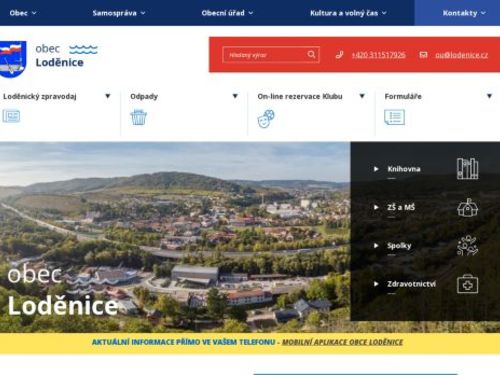Click the Loděnice coat of arms logo

[x=13, y=59]
